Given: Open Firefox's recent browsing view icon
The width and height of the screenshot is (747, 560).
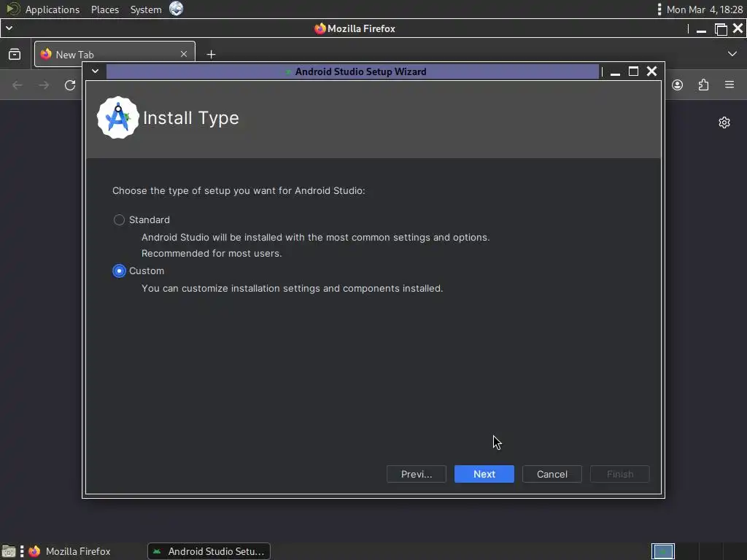Looking at the screenshot, I should [15, 54].
